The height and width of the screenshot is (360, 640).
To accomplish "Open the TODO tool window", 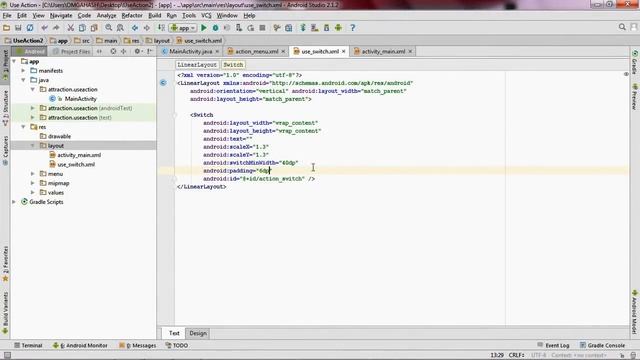I will (177, 345).
